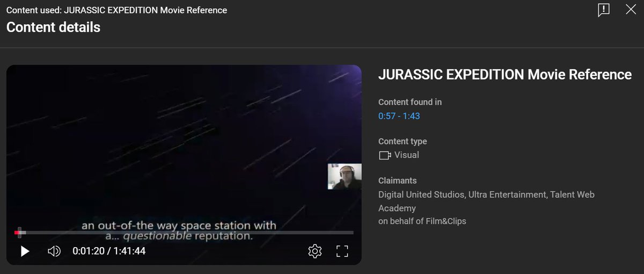Image resolution: width=644 pixels, height=274 pixels.
Task: Send feedback via exclamation speech bubble icon
Action: point(604,10)
